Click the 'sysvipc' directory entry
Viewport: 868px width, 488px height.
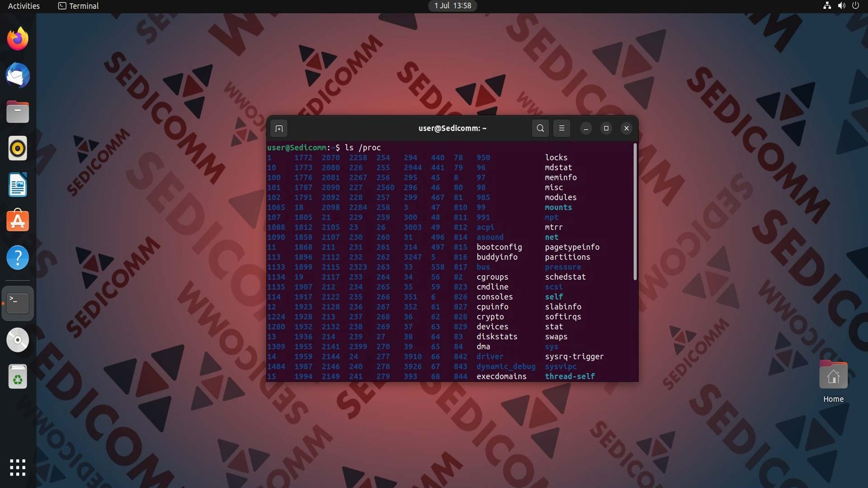pyautogui.click(x=561, y=366)
